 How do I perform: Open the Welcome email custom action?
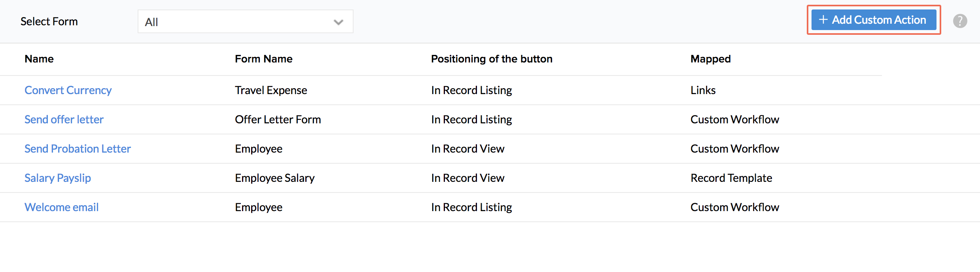click(62, 207)
